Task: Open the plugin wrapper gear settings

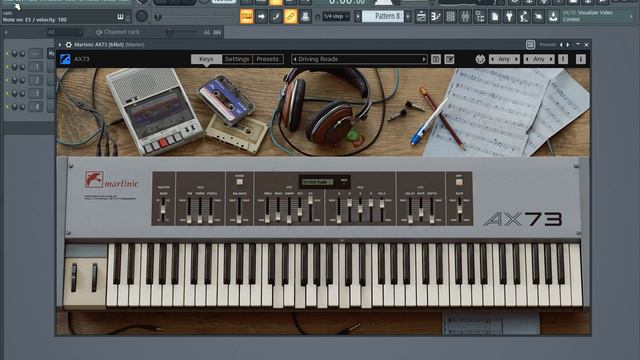Action: point(69,44)
